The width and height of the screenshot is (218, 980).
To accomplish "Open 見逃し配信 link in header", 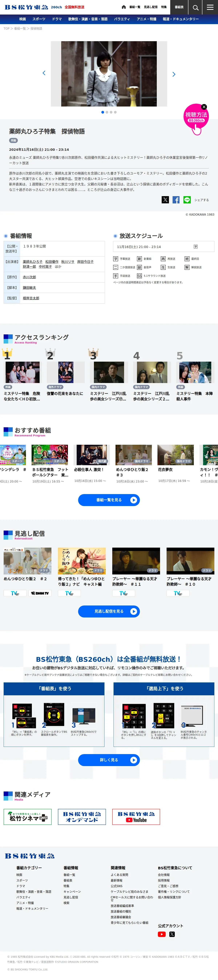I will (x=151, y=7).
